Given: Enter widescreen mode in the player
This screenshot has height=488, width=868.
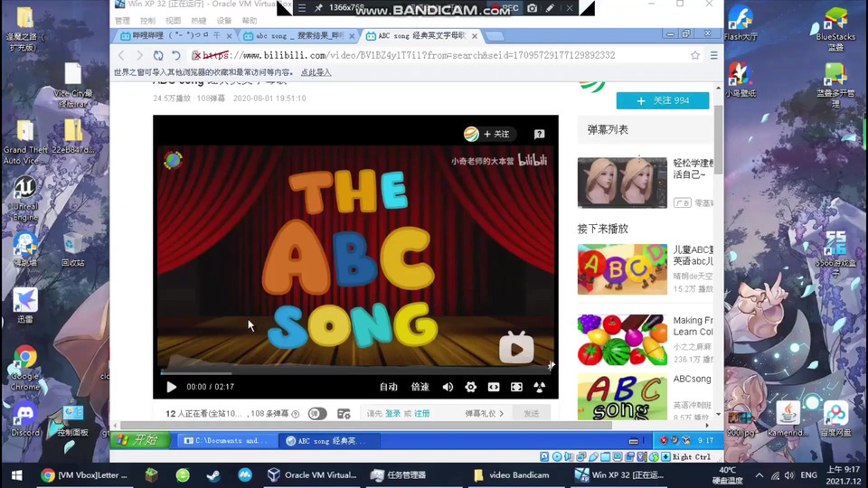Looking at the screenshot, I should point(494,387).
